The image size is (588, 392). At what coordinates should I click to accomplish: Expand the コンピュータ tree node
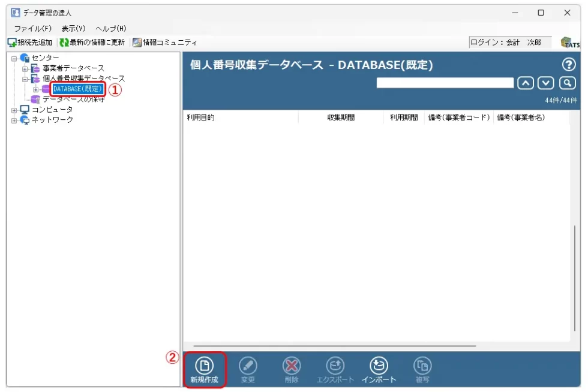[x=14, y=110]
